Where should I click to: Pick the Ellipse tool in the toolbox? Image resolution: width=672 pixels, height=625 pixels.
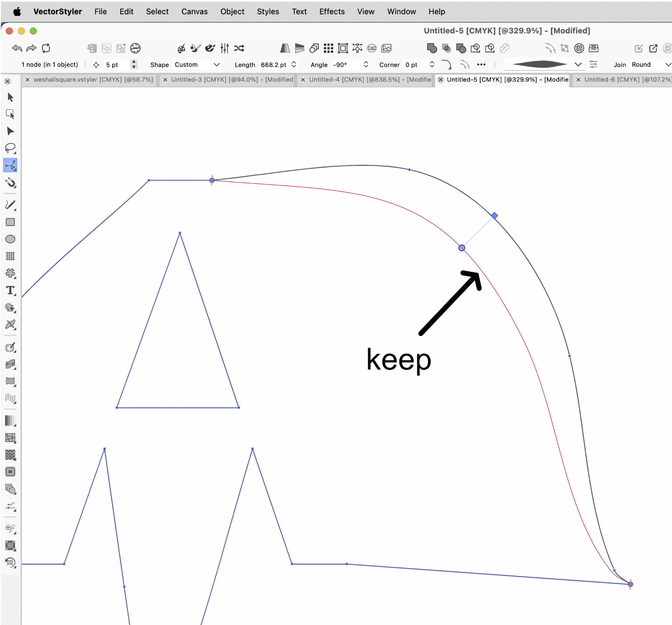pyautogui.click(x=10, y=239)
